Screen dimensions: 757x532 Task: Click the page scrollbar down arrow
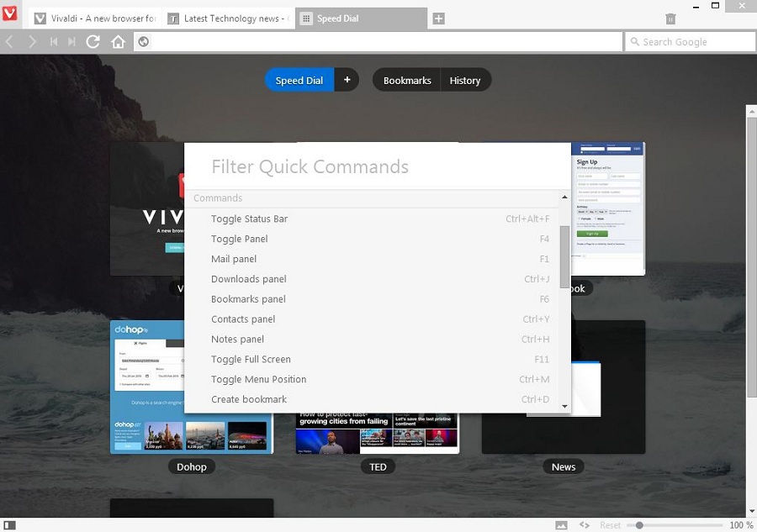(752, 511)
